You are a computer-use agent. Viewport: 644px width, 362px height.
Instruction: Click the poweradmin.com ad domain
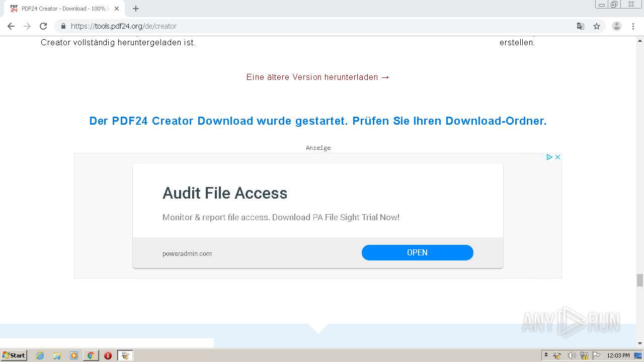click(187, 253)
